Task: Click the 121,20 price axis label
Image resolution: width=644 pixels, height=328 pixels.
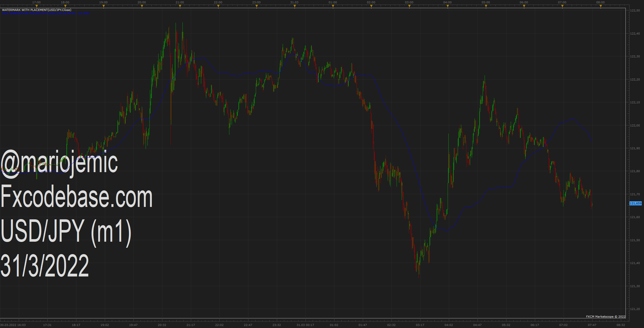Action: 635,309
